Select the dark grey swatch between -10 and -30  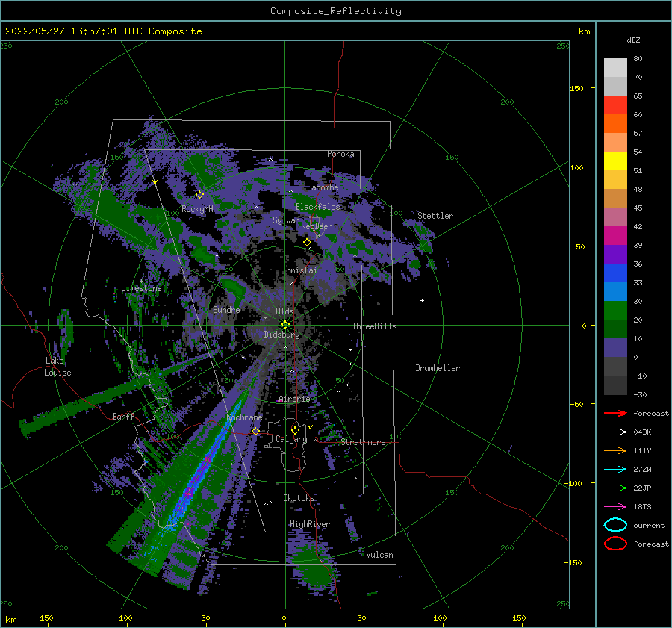pos(615,385)
